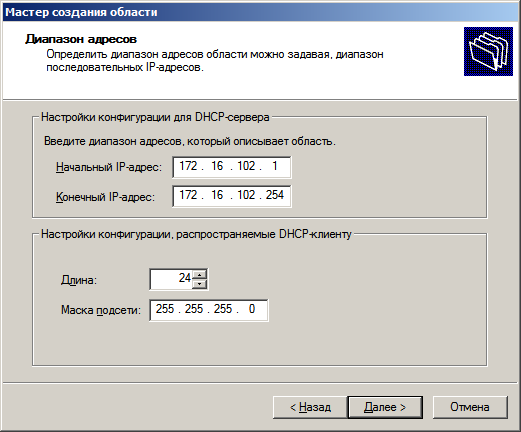Cancel the wizard with Отмена
521x432 pixels.
(470, 407)
